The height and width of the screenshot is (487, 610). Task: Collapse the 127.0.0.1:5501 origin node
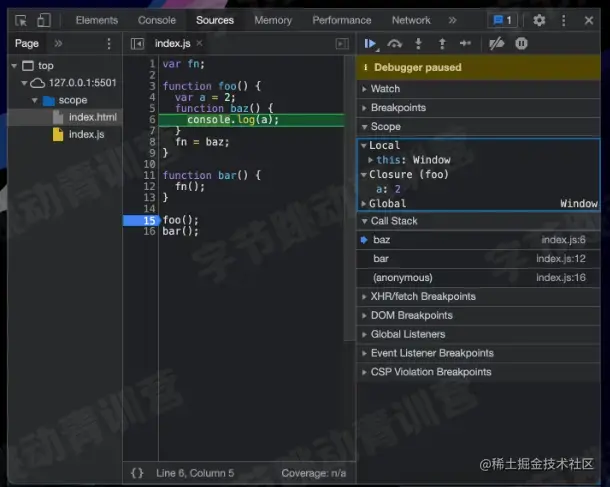[25, 83]
